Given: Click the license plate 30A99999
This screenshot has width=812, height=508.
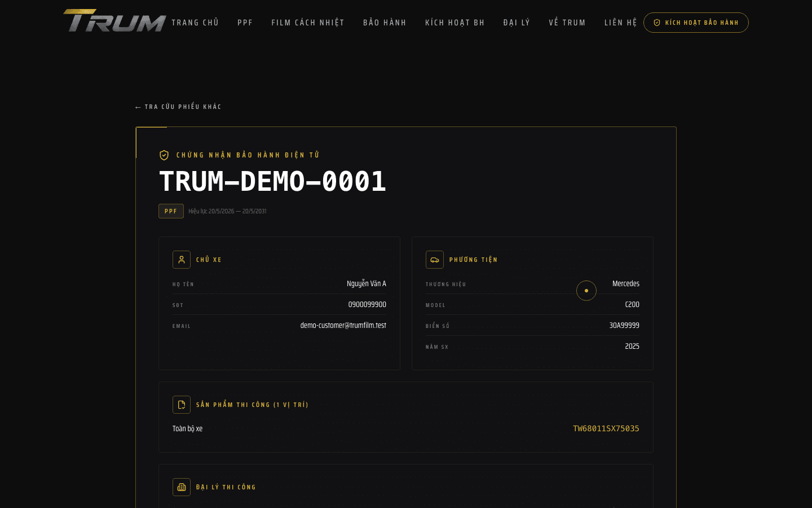Looking at the screenshot, I should [x=624, y=325].
